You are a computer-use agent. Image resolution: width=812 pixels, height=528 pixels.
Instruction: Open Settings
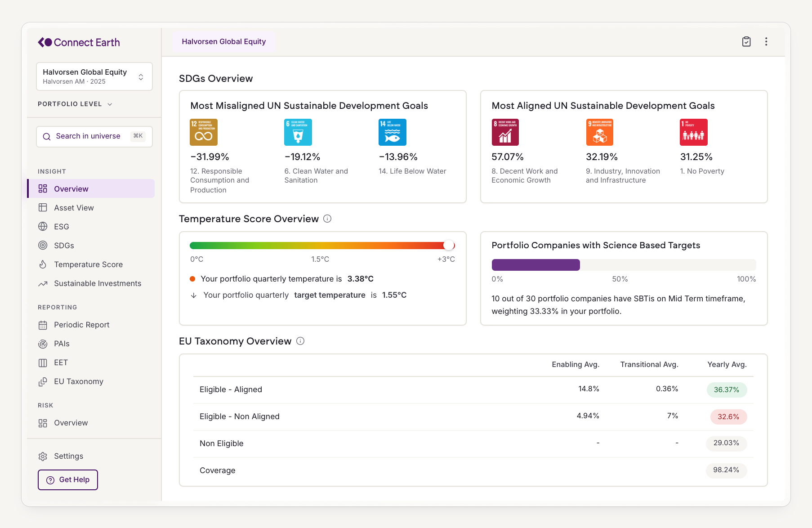click(x=91, y=456)
